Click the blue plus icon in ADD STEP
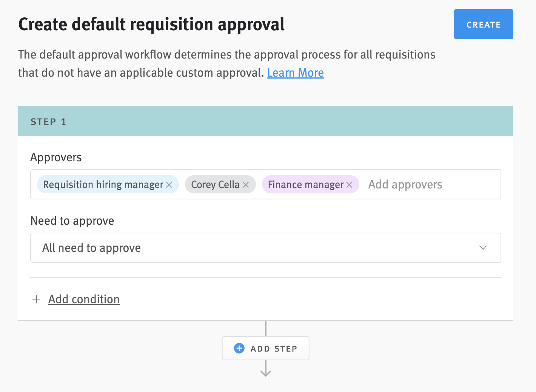 [239, 348]
